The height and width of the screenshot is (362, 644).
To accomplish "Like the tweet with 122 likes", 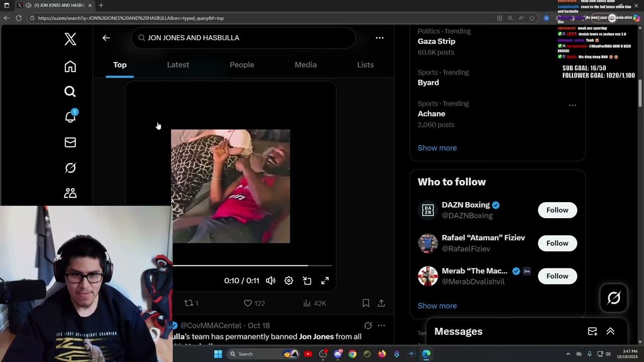I will 254,303.
